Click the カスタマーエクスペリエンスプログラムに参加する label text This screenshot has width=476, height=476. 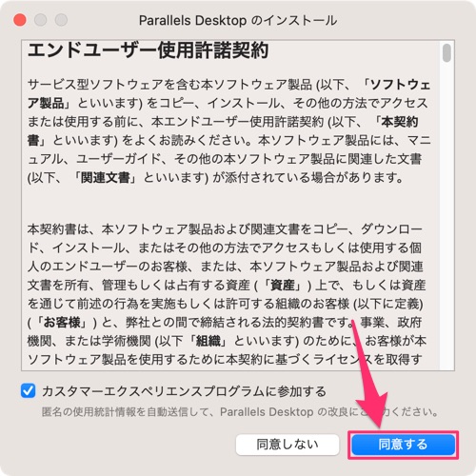[184, 391]
